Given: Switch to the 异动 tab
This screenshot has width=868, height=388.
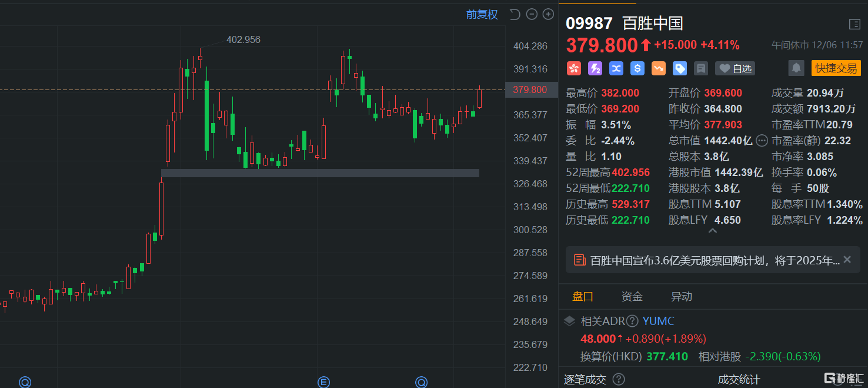Looking at the screenshot, I should click(x=682, y=296).
